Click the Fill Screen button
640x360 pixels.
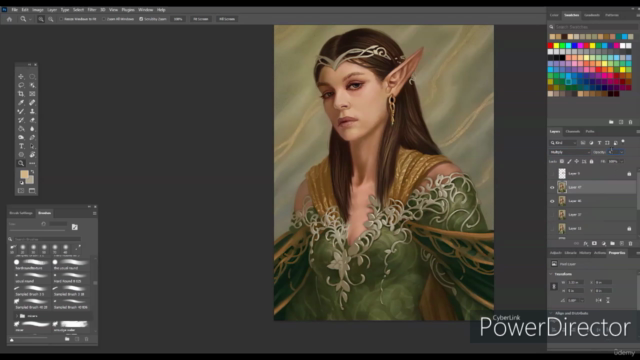pyautogui.click(x=227, y=19)
